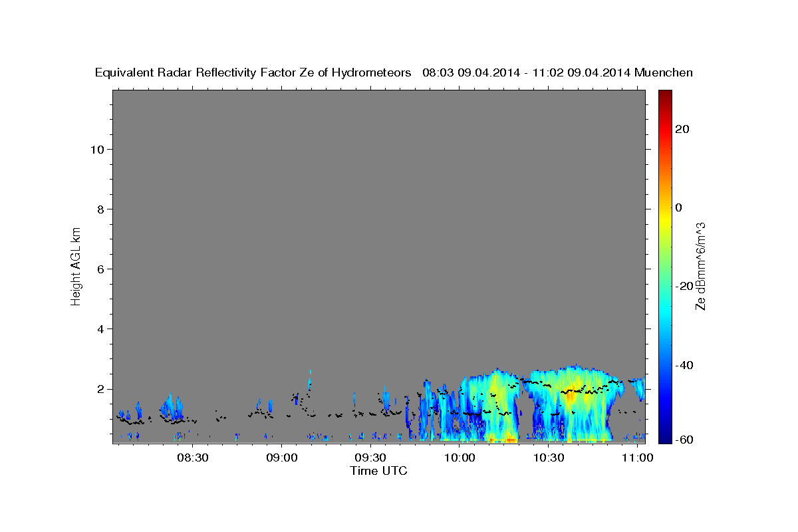The width and height of the screenshot is (798, 532).
Task: Click the small blue cloud echo near 08:25
Action: pos(172,406)
